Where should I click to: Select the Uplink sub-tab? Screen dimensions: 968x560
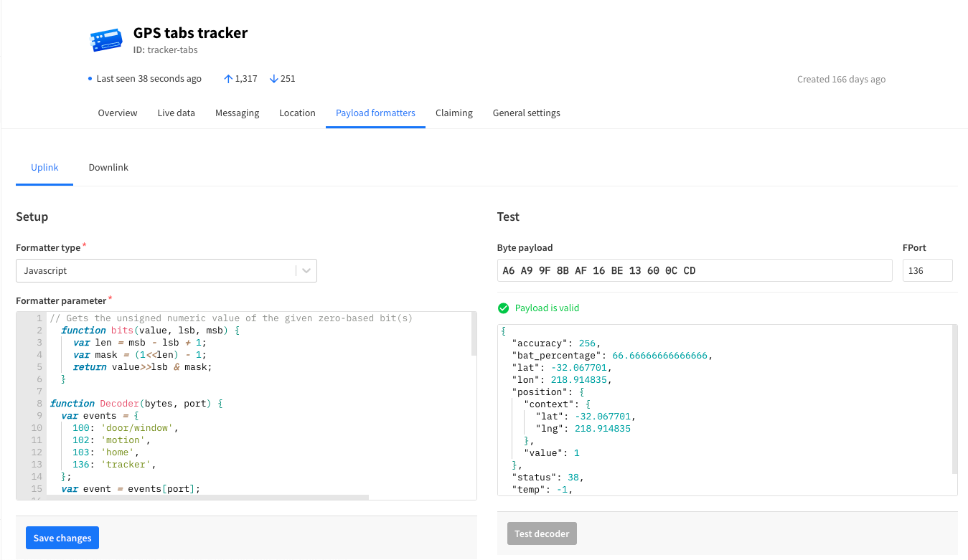pos(44,168)
